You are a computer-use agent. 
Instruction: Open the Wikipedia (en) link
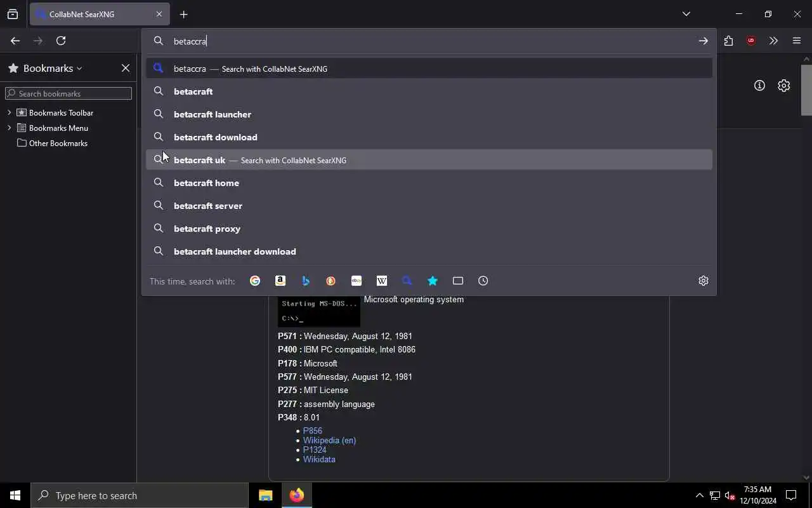(x=329, y=440)
